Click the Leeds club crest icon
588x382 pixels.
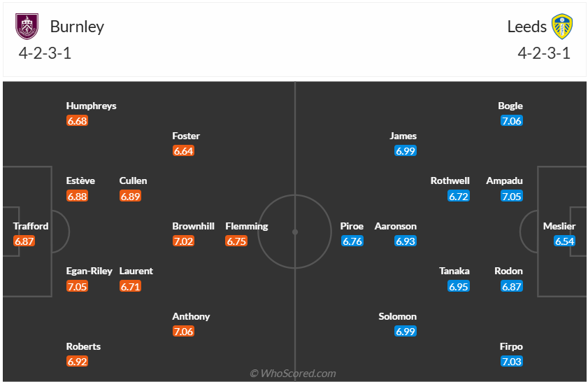[x=561, y=27]
